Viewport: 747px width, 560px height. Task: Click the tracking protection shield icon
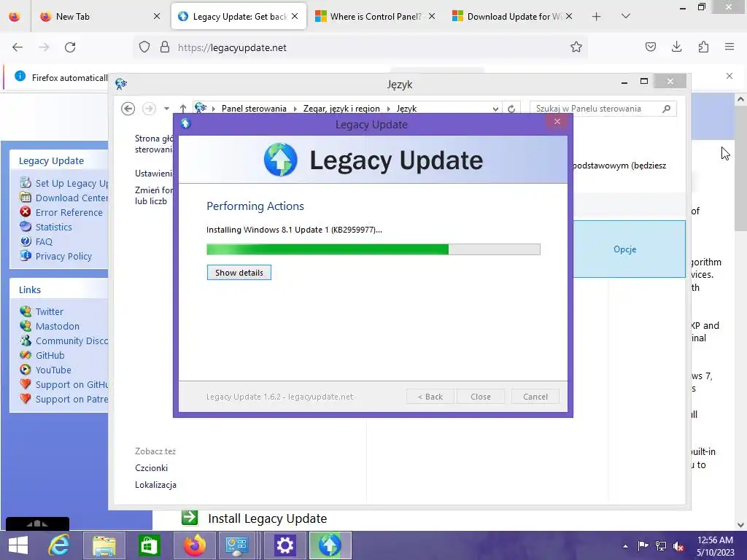(144, 47)
